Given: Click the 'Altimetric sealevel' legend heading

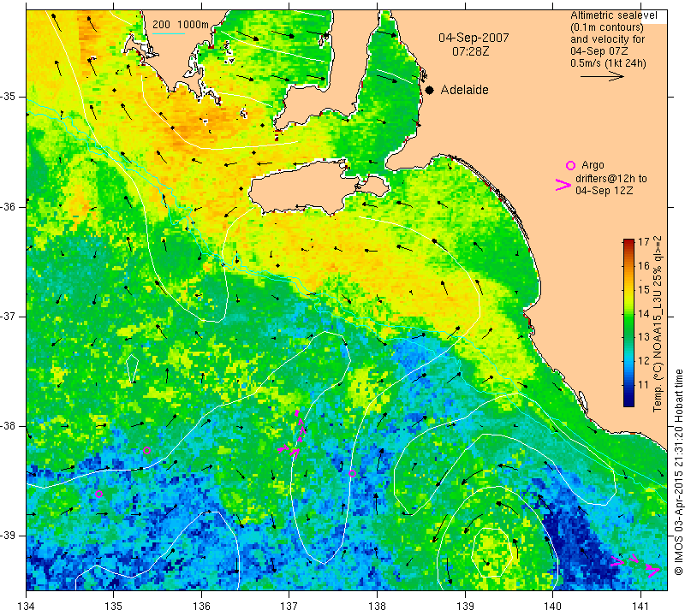Looking at the screenshot, I should (614, 15).
